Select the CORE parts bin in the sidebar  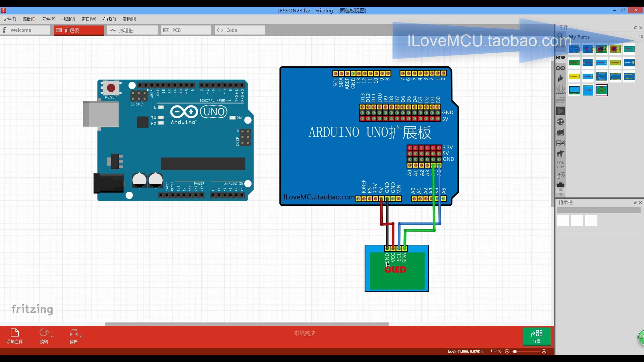pyautogui.click(x=561, y=47)
